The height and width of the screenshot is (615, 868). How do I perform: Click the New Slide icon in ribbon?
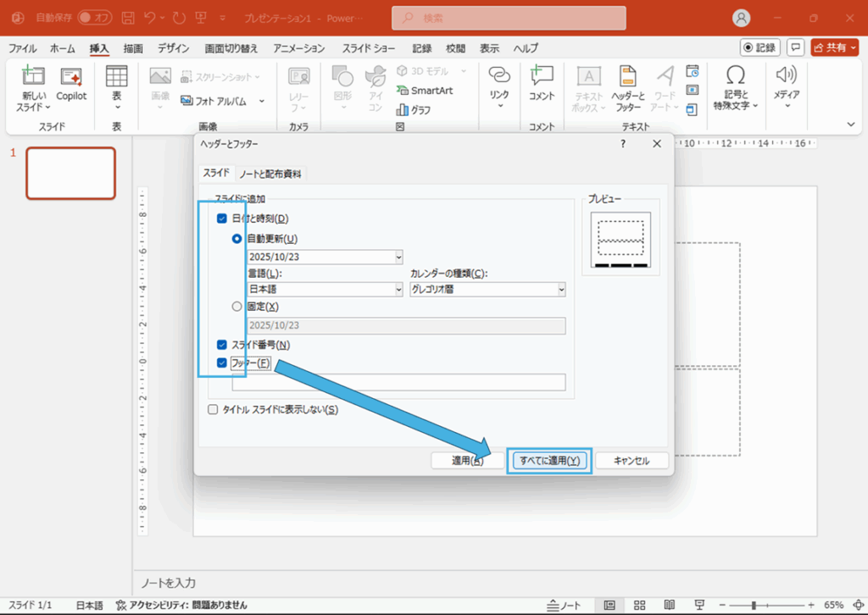coord(34,76)
